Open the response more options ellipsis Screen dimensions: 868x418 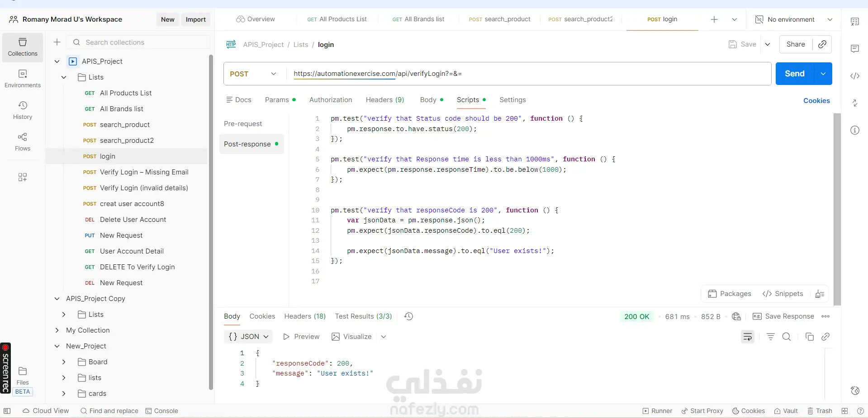[x=825, y=316]
